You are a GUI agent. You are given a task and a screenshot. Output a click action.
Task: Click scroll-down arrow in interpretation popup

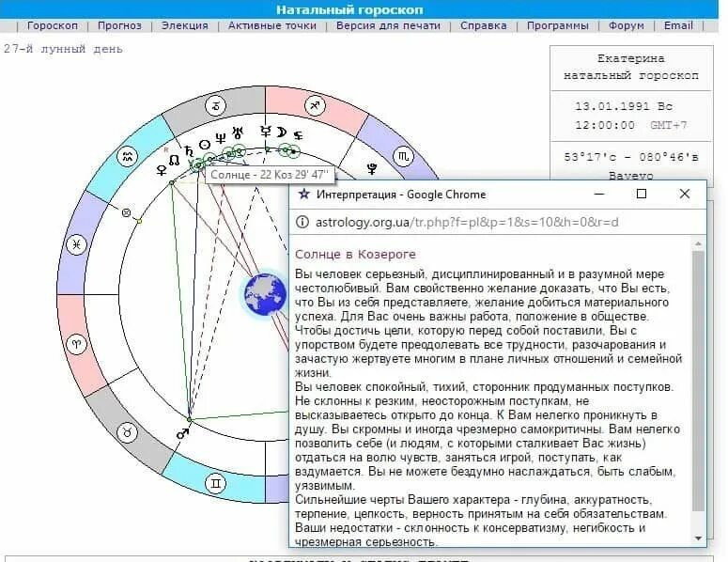tap(698, 538)
